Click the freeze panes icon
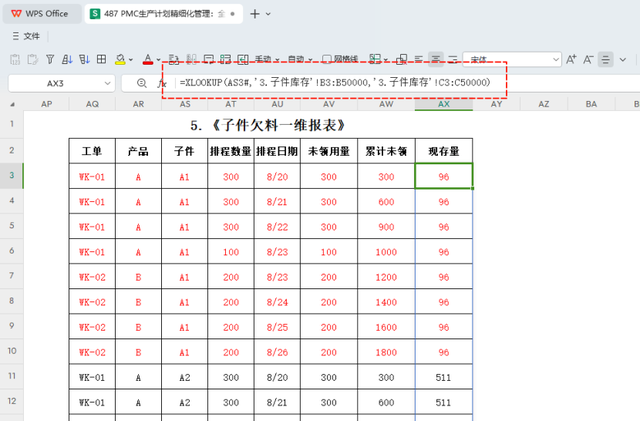This screenshot has height=421, width=640. [x=375, y=60]
